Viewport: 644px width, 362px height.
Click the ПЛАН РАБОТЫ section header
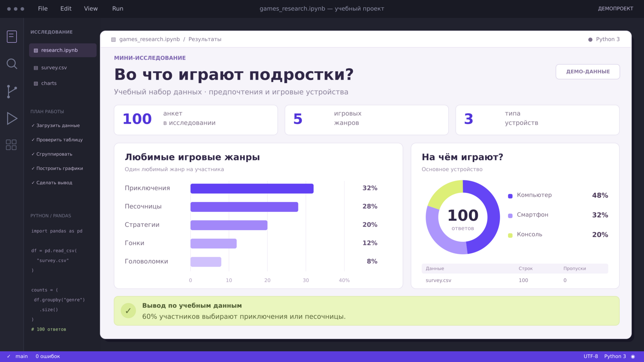[47, 111]
